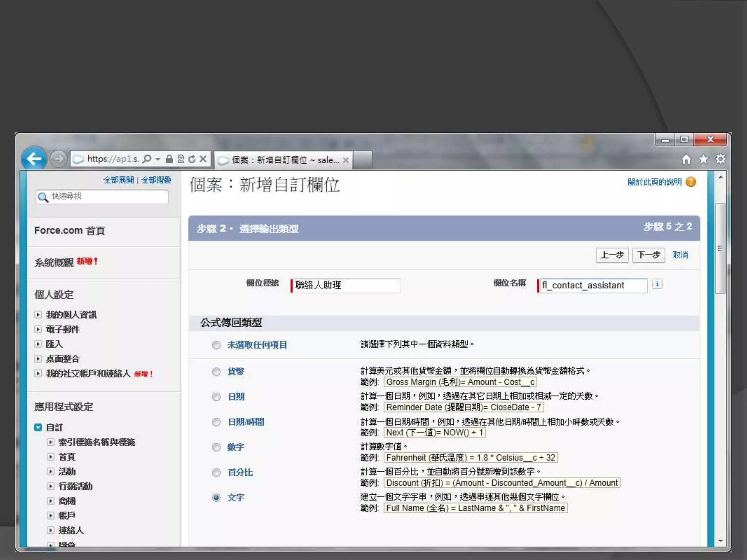Click the 取消 link

[680, 255]
